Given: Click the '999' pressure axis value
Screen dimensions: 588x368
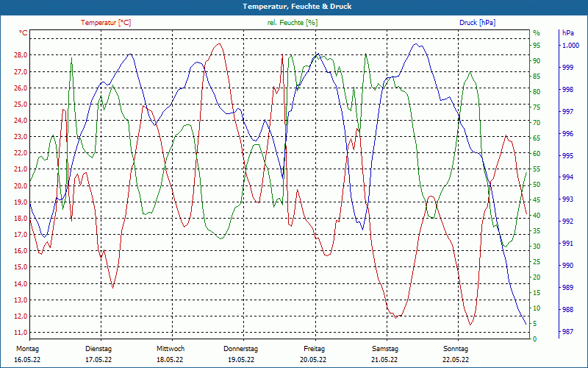Looking at the screenshot, I should [568, 68].
